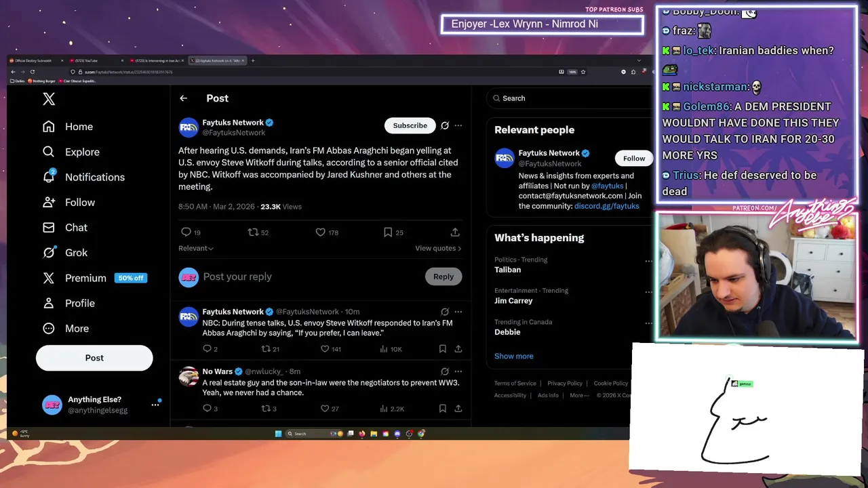Bookmark the main post with 25 bookmarks
This screenshot has height=488, width=868.
pos(393,232)
